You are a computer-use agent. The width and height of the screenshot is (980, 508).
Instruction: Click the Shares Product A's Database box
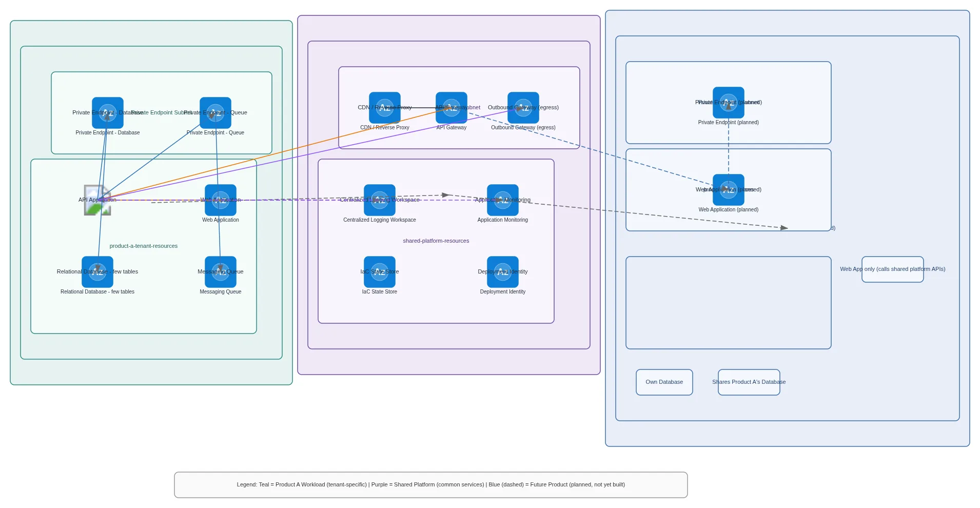click(x=749, y=382)
